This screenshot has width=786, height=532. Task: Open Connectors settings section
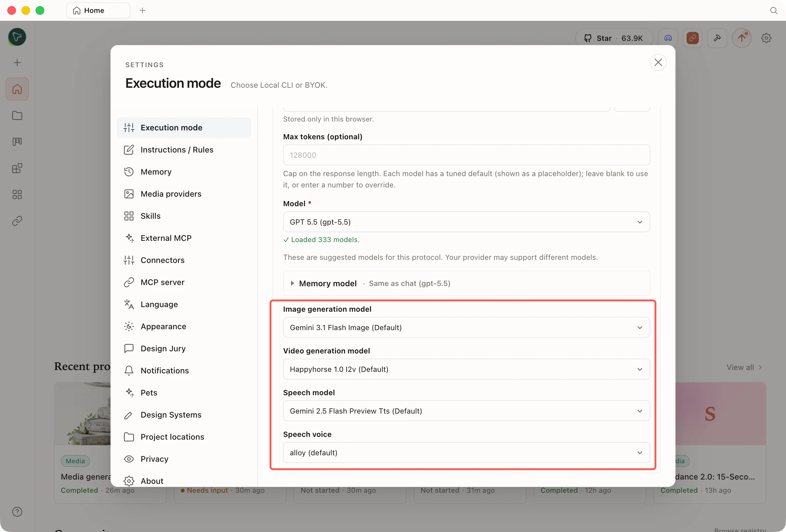184,260
